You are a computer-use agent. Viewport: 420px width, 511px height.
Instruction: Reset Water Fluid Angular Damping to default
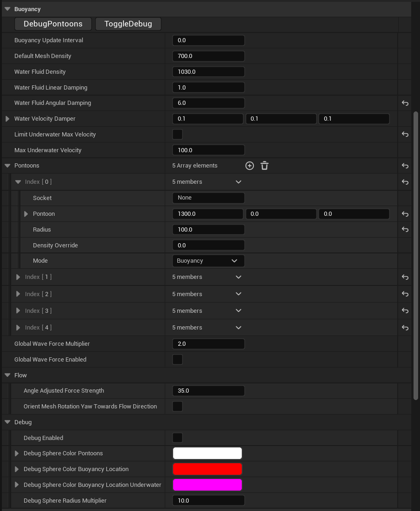point(404,103)
